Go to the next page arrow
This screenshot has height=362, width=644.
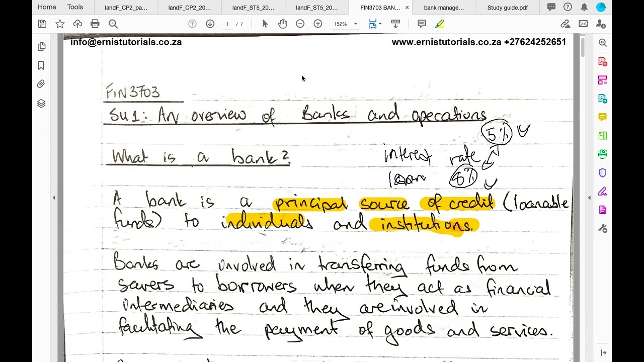click(210, 24)
